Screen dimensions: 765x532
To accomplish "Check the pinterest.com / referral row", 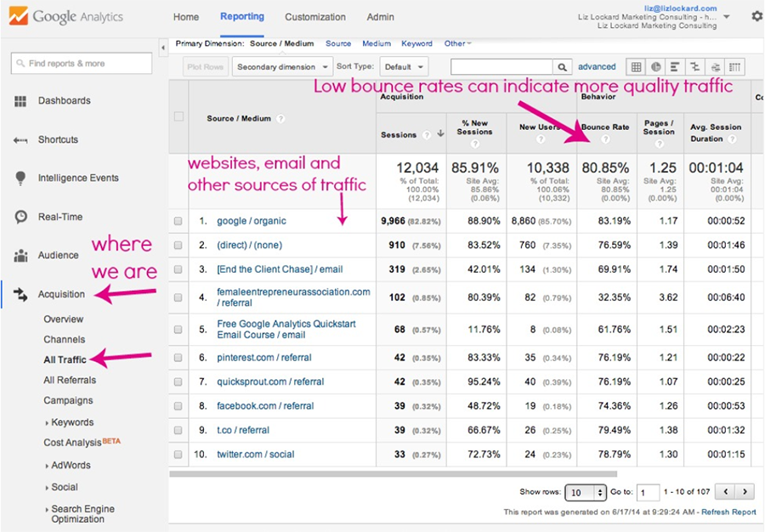I will (x=178, y=358).
